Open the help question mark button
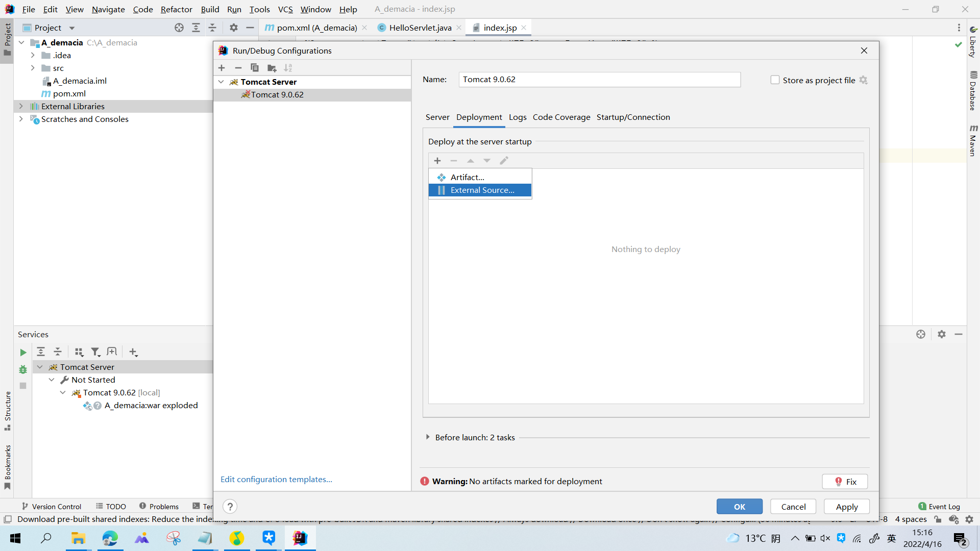Image resolution: width=980 pixels, height=551 pixels. coord(230,507)
